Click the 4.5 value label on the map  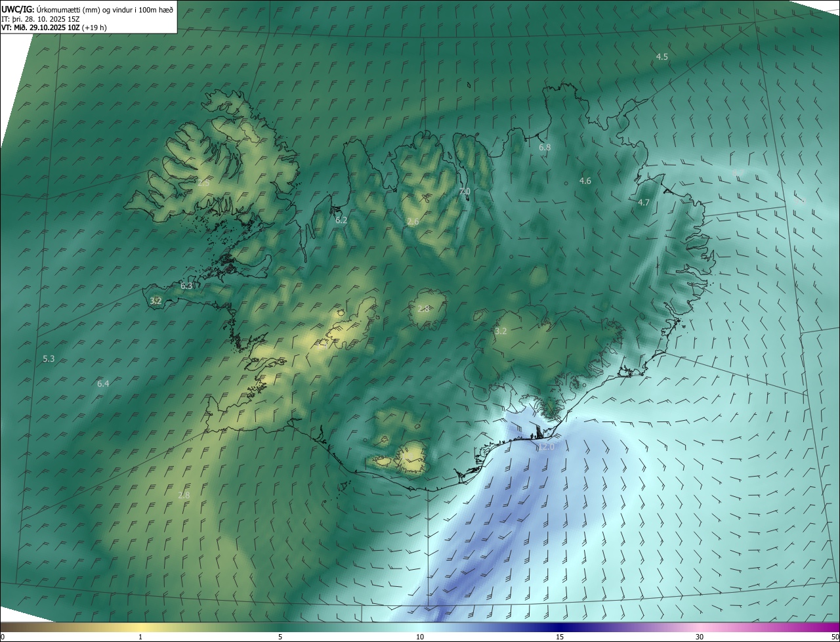pyautogui.click(x=662, y=57)
